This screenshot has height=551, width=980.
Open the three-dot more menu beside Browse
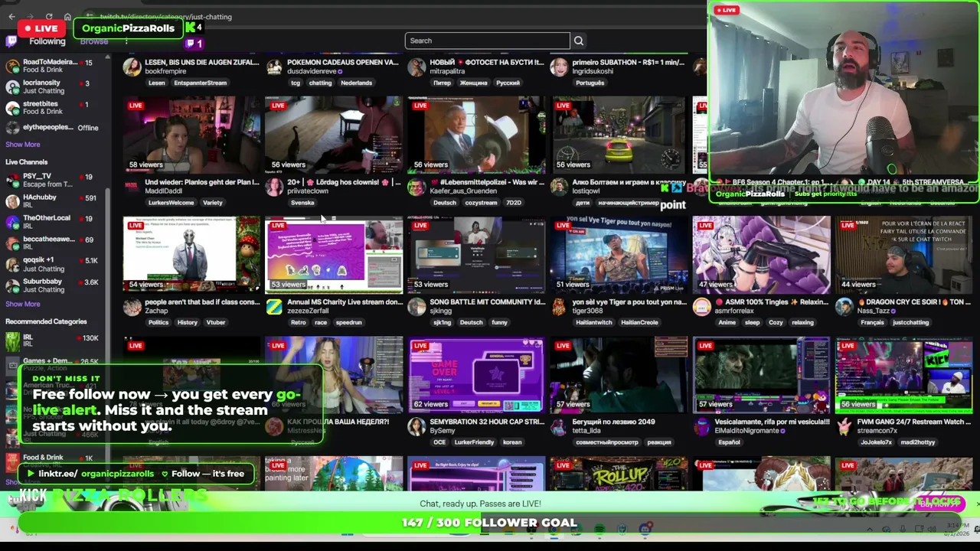(126, 41)
